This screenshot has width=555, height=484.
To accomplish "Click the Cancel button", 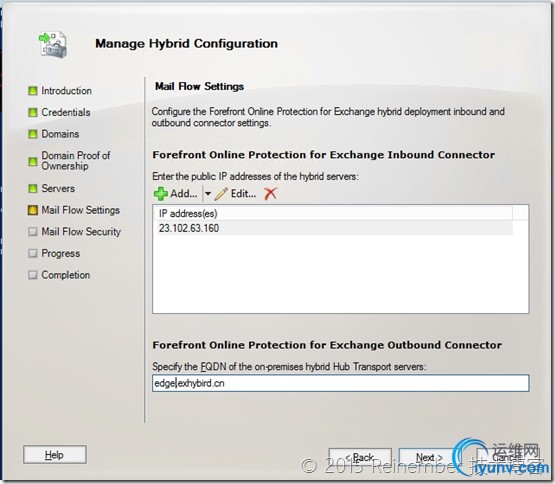I will 507,458.
